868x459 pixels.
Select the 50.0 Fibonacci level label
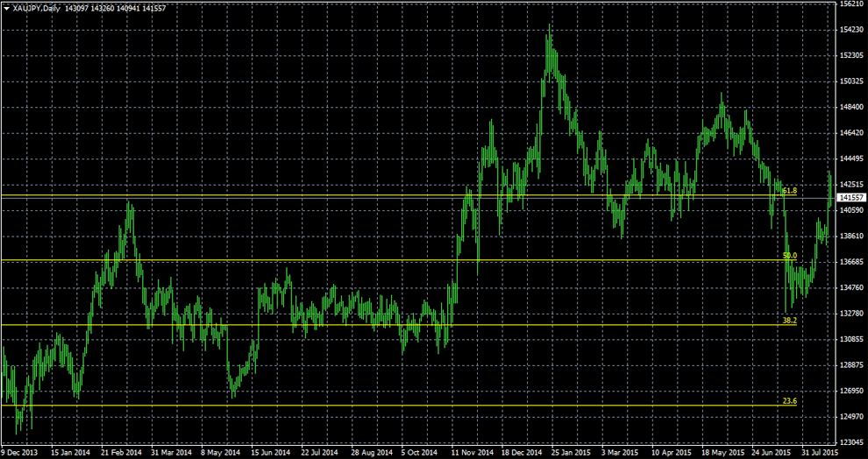click(789, 256)
